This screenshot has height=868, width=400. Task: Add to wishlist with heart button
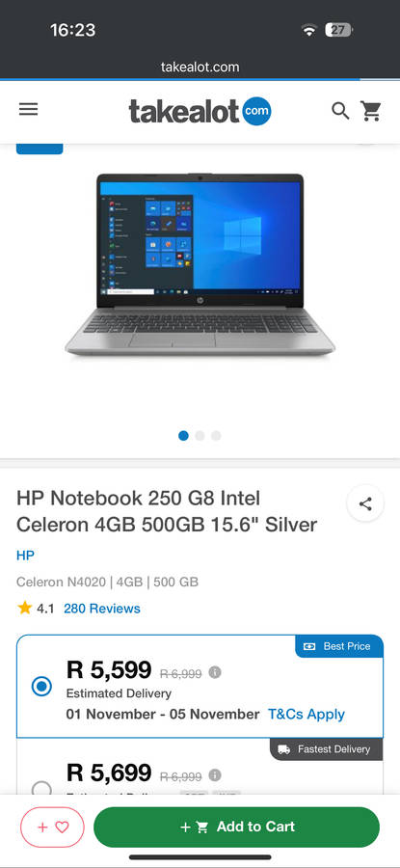53,827
